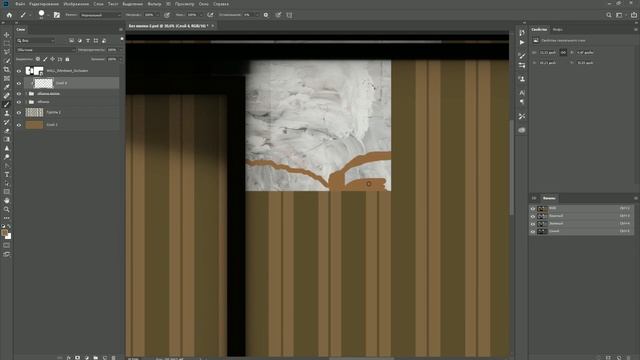Click the background color swatch
Viewport: 640px width, 360px height.
click(x=9, y=237)
